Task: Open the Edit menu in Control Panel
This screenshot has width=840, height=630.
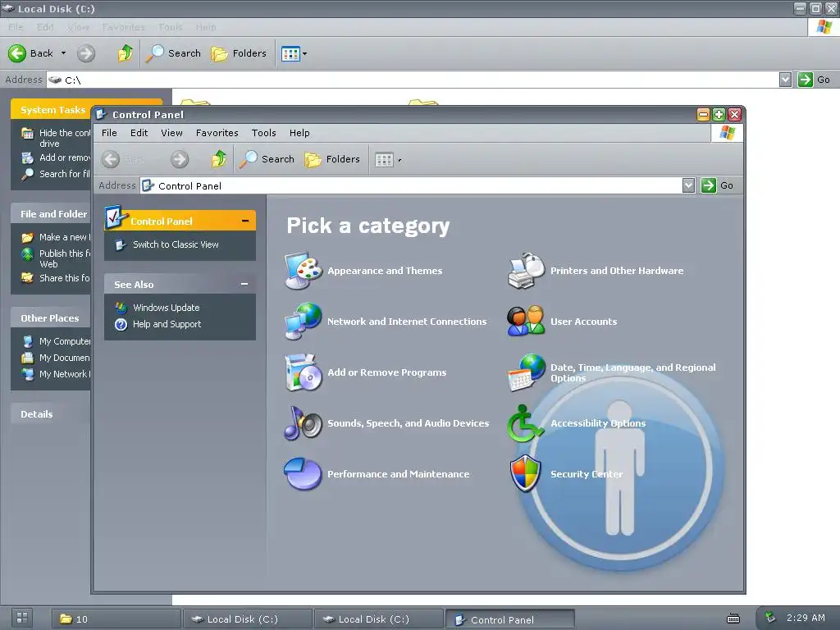Action: tap(139, 133)
